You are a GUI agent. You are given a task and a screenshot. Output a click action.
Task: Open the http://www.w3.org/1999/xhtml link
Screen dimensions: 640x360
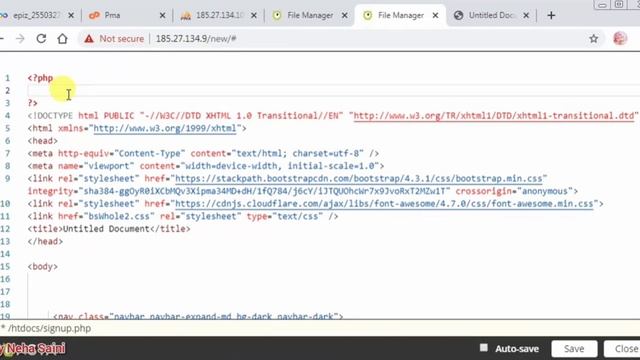click(165, 129)
